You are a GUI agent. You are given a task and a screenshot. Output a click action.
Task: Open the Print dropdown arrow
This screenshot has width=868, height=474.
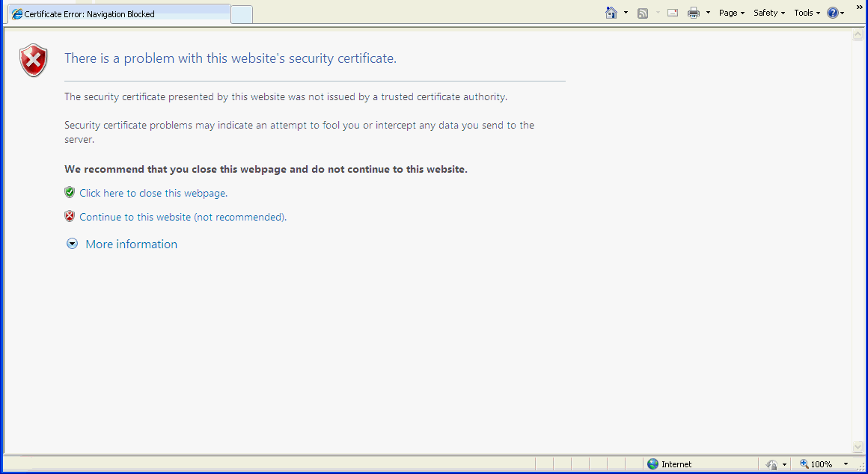coord(707,13)
